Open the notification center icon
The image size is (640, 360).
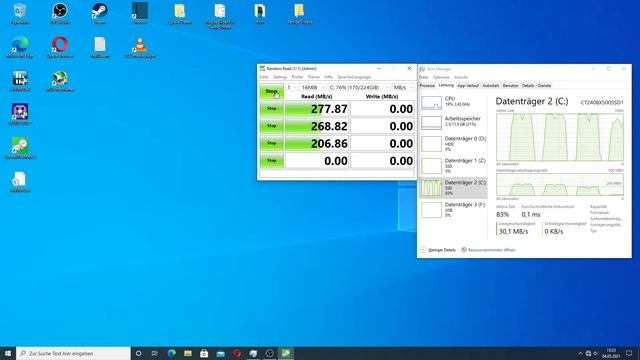tap(629, 353)
